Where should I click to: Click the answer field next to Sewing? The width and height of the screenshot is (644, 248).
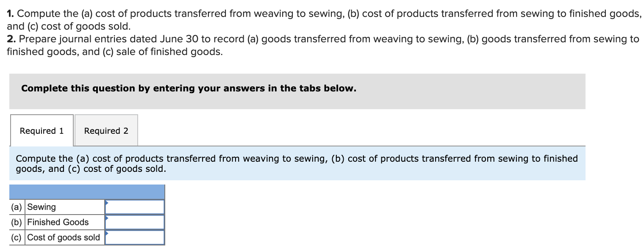point(136,207)
